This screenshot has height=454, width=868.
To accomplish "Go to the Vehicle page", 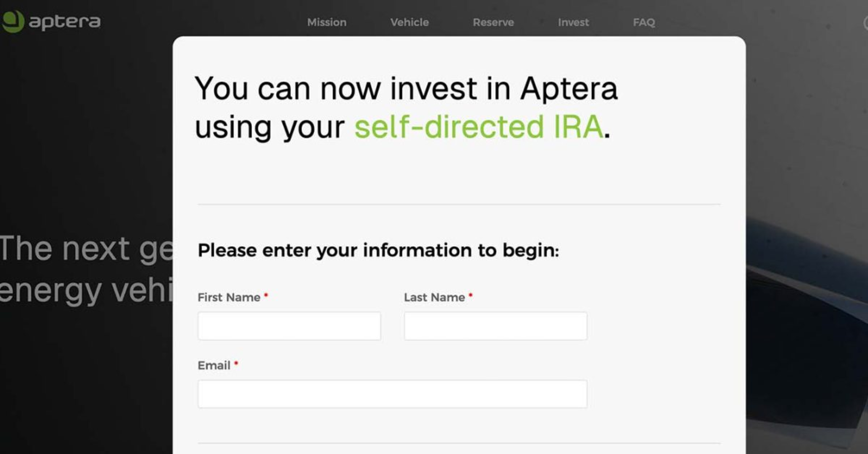I will coord(409,22).
